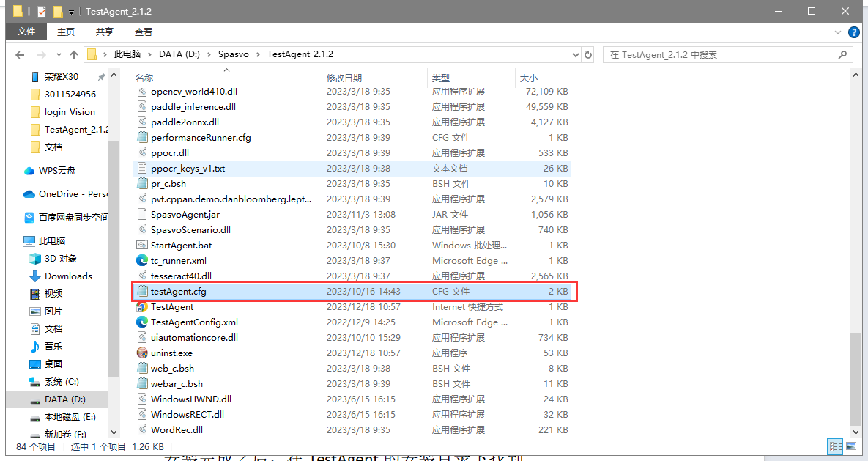Image resolution: width=868 pixels, height=461 pixels.
Task: Click the Back navigation arrow
Action: point(20,55)
